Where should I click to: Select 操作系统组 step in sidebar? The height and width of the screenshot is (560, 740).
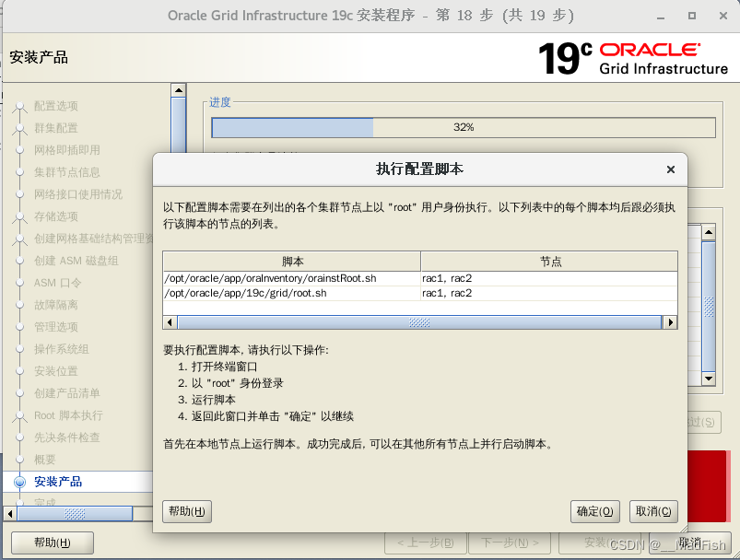click(x=62, y=349)
